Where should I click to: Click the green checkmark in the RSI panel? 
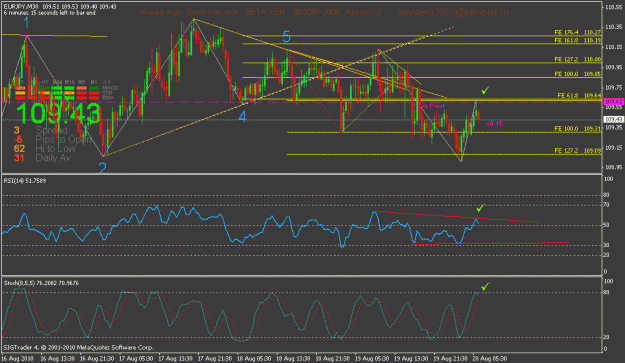pos(480,208)
